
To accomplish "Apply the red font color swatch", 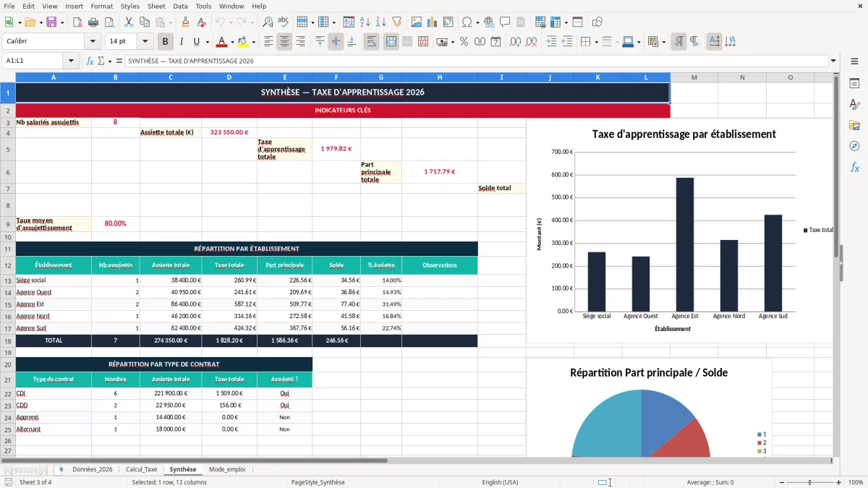I will [222, 42].
